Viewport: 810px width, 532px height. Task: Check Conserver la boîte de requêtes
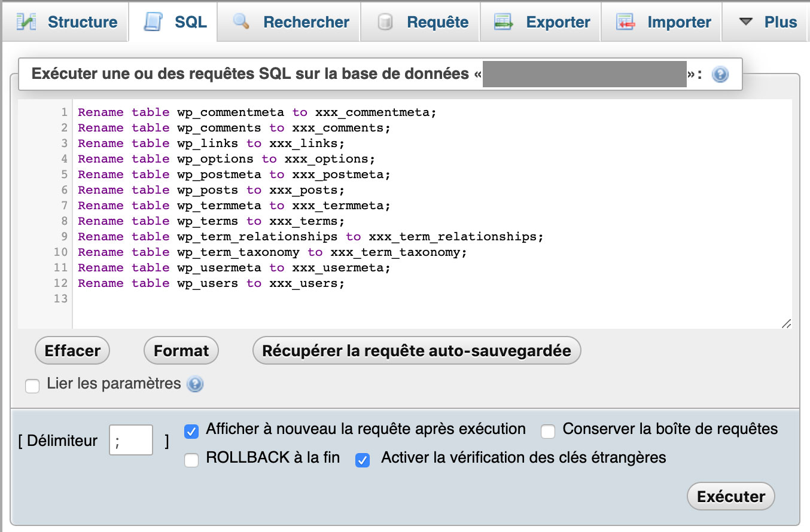coord(548,431)
